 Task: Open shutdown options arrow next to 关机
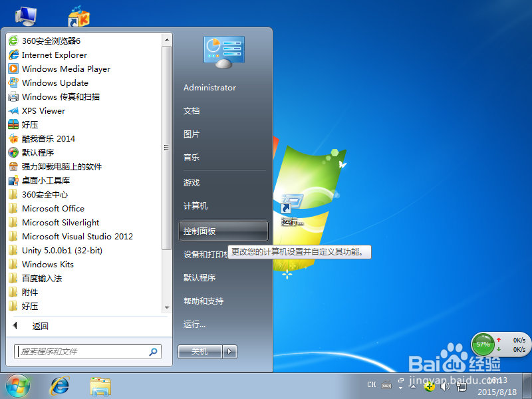tap(229, 352)
